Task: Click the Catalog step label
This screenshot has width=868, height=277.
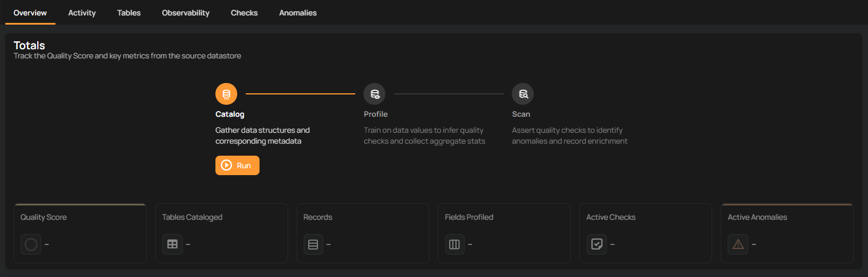Action: pos(230,114)
